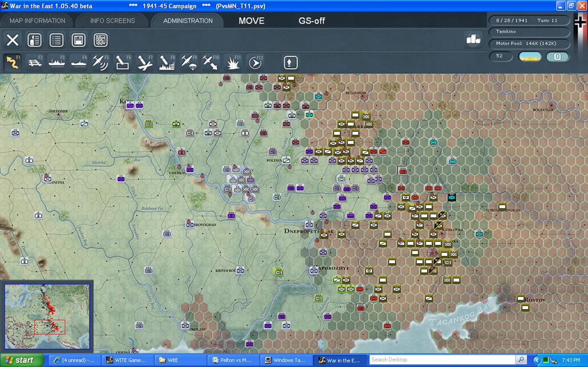Select the F5 air recon icon
This screenshot has height=367, width=588.
coord(101,62)
